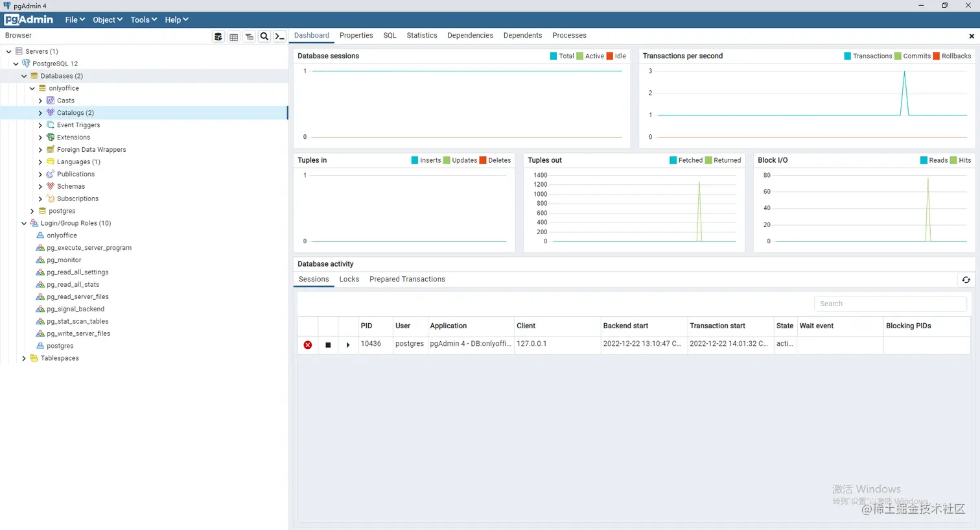
Task: Click the Subscriptions node icon
Action: [51, 199]
